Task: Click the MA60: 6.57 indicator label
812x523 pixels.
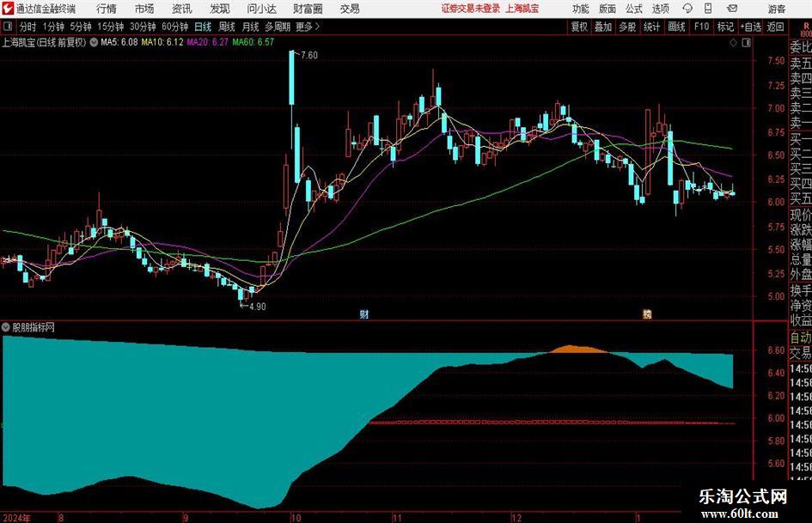Action: click(253, 42)
